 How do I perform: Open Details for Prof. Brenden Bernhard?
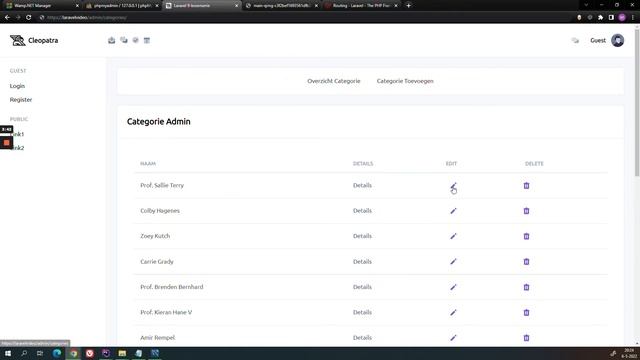362,287
